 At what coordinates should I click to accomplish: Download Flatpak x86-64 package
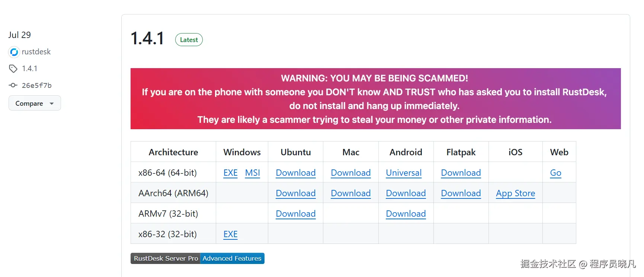[x=461, y=173]
